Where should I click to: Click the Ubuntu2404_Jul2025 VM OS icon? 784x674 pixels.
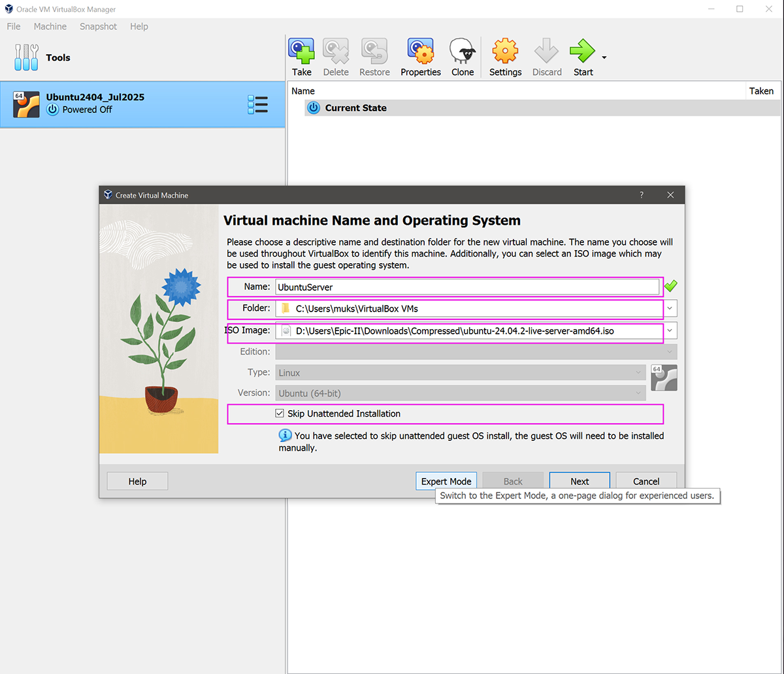coord(26,104)
